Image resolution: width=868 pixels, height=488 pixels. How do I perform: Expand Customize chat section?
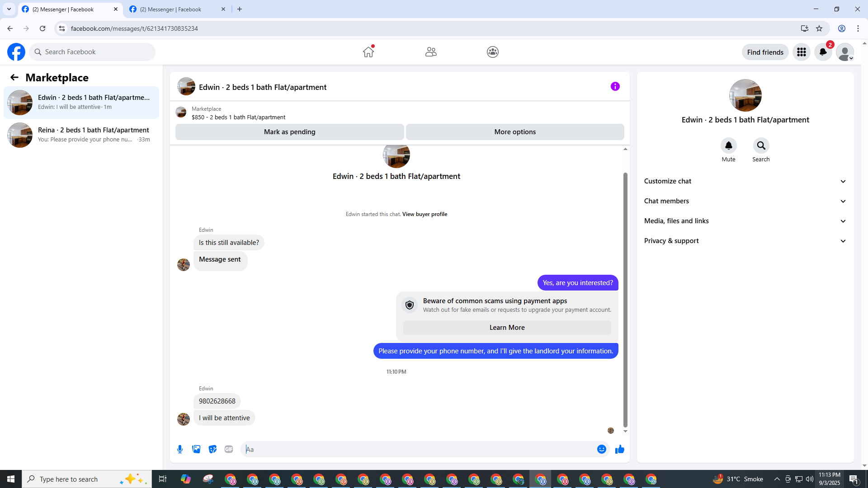pyautogui.click(x=745, y=181)
